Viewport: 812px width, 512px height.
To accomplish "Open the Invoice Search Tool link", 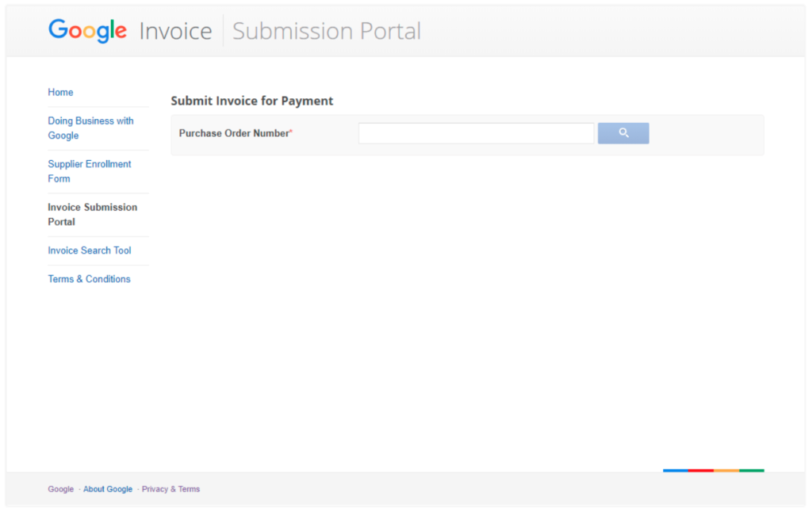I will click(90, 250).
